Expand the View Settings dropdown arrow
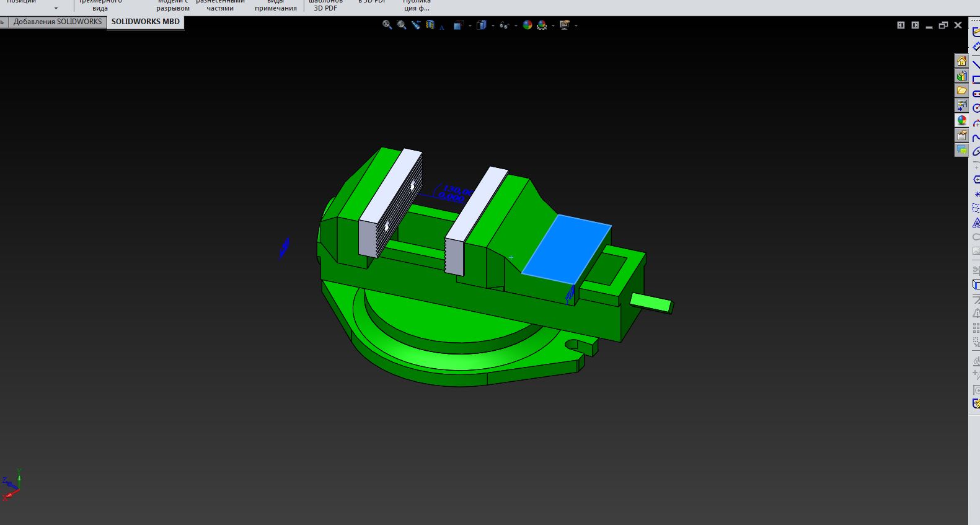The image size is (980, 525). click(576, 25)
